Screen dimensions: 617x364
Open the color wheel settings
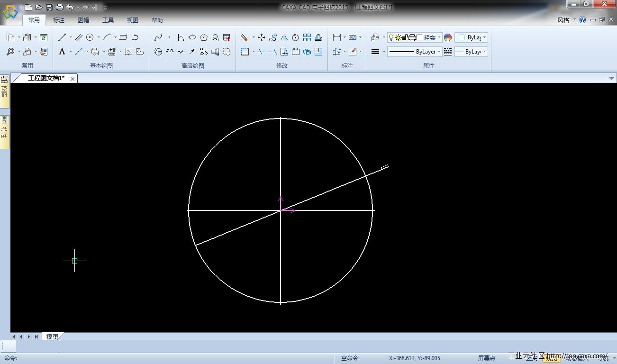coord(448,37)
